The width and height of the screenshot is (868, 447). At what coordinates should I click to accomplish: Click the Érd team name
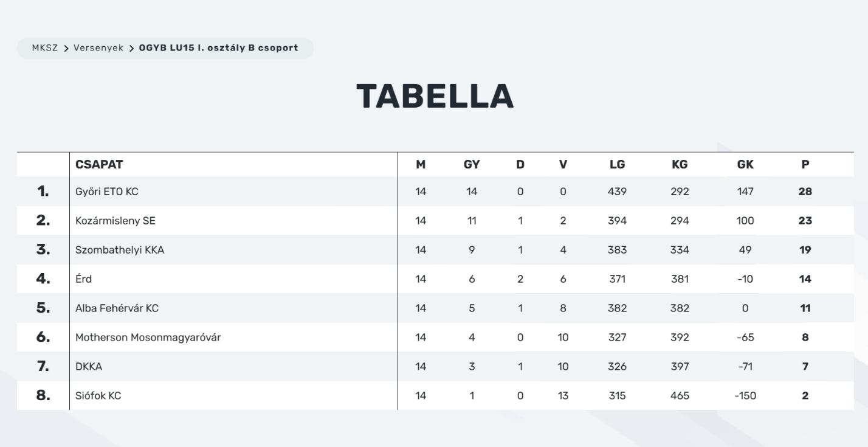point(84,279)
